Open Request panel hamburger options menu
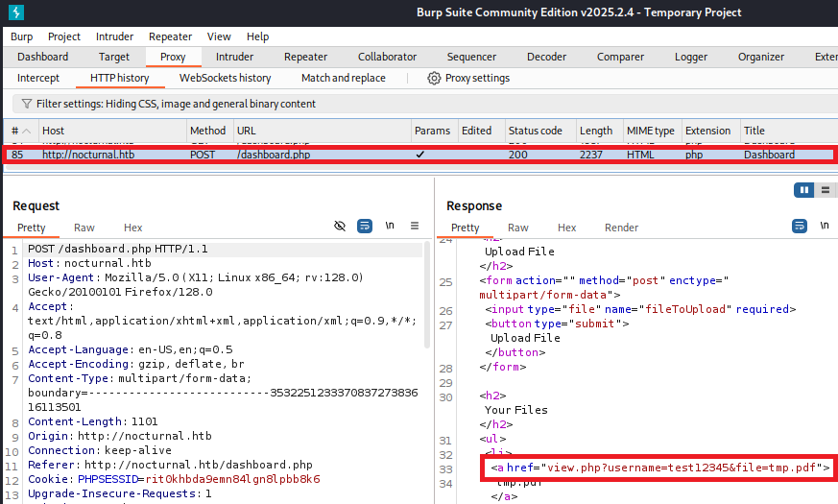This screenshot has height=504, width=838. pyautogui.click(x=415, y=226)
